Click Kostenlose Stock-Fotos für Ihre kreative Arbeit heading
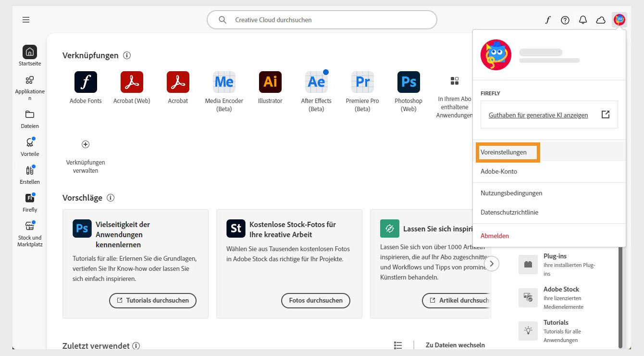The image size is (644, 356). 293,229
